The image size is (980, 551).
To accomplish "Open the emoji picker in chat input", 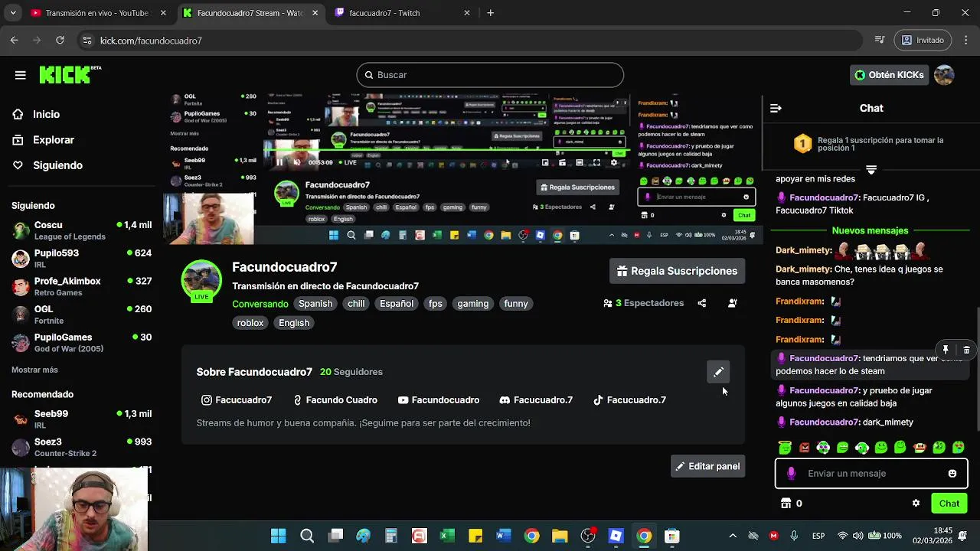I will [x=952, y=474].
